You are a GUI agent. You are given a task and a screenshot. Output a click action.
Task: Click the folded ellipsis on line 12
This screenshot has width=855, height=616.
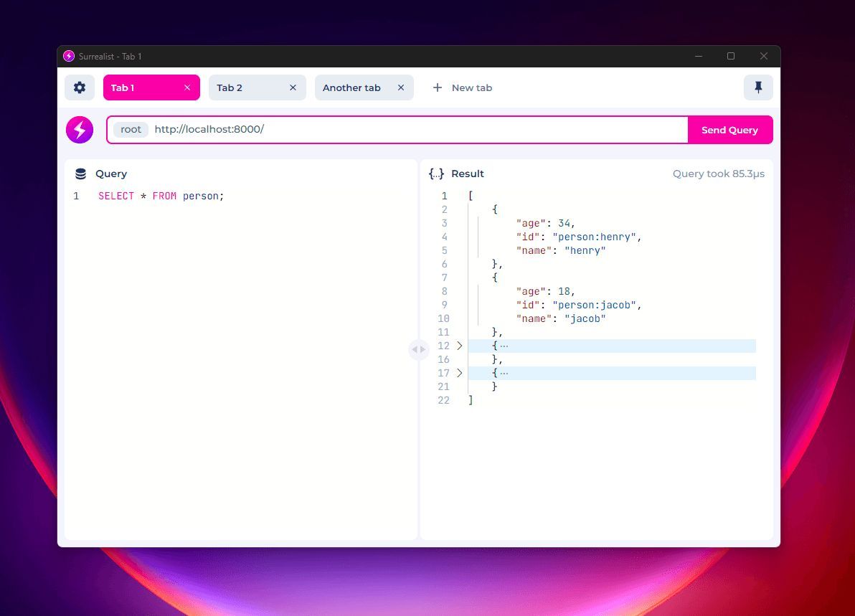click(504, 346)
